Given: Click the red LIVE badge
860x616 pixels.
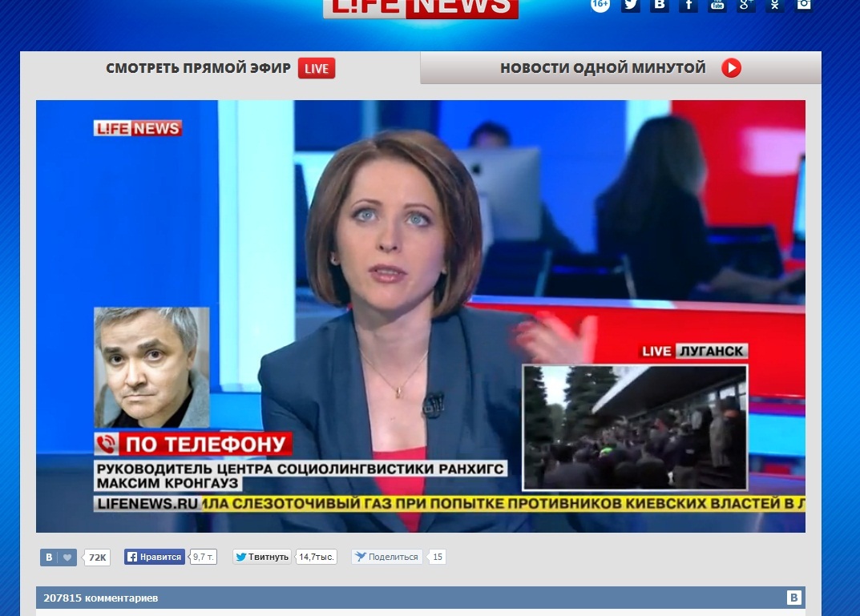Looking at the screenshot, I should coord(317,69).
